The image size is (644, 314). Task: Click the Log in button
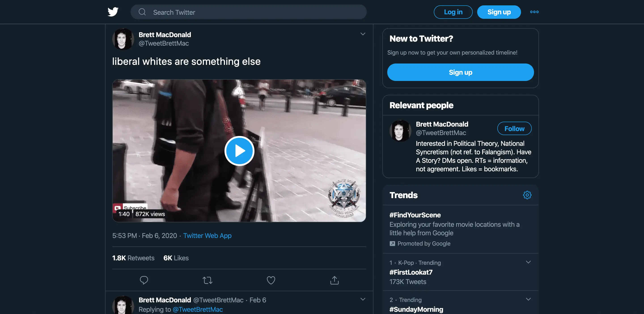pos(453,12)
